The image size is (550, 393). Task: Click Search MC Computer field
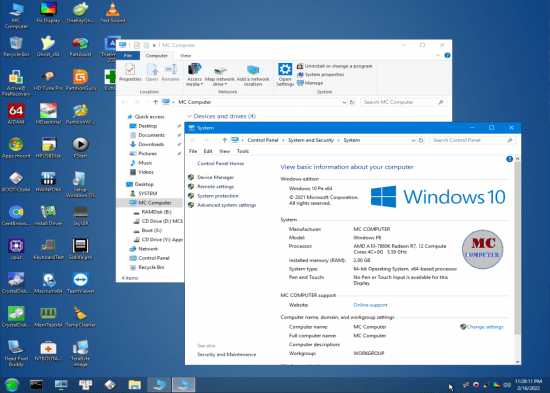(403, 102)
